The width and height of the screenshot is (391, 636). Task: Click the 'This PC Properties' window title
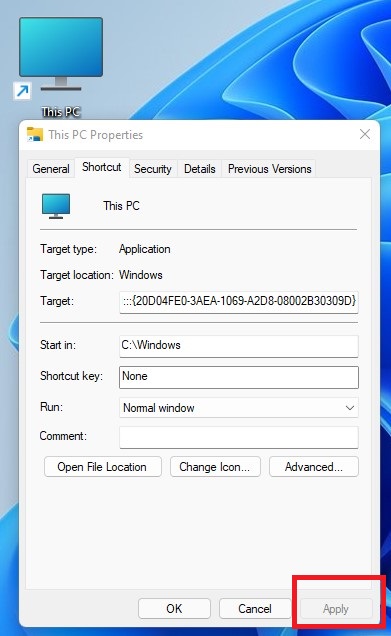click(96, 135)
